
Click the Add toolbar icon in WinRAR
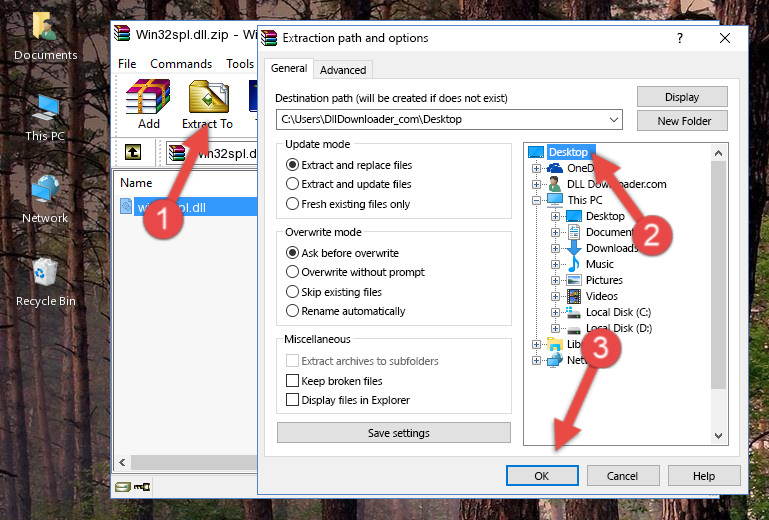click(148, 104)
